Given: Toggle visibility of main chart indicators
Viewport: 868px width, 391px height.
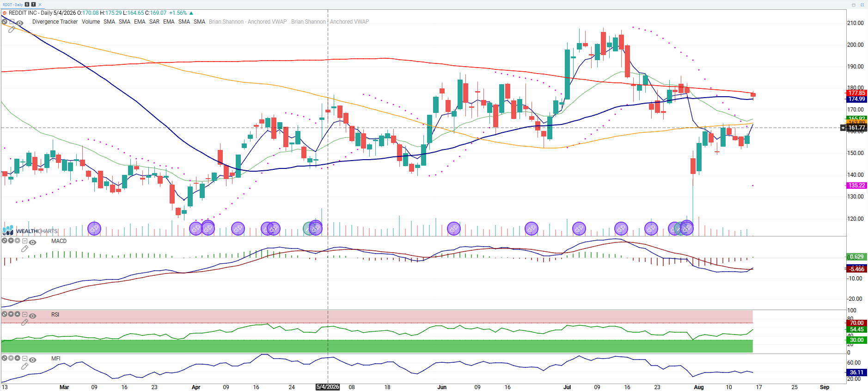Looking at the screenshot, I should [x=20, y=23].
